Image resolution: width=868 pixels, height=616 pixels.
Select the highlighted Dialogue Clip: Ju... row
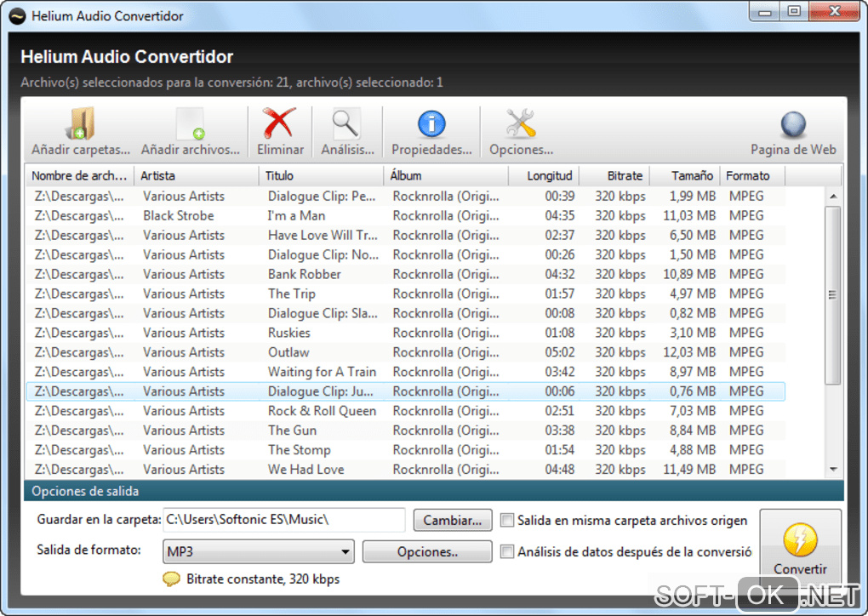click(405, 391)
